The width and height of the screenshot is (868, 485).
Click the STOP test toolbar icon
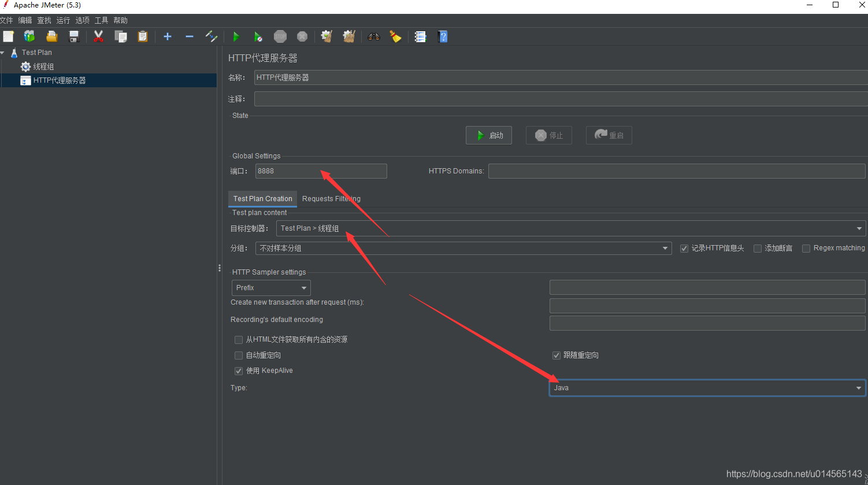(280, 36)
